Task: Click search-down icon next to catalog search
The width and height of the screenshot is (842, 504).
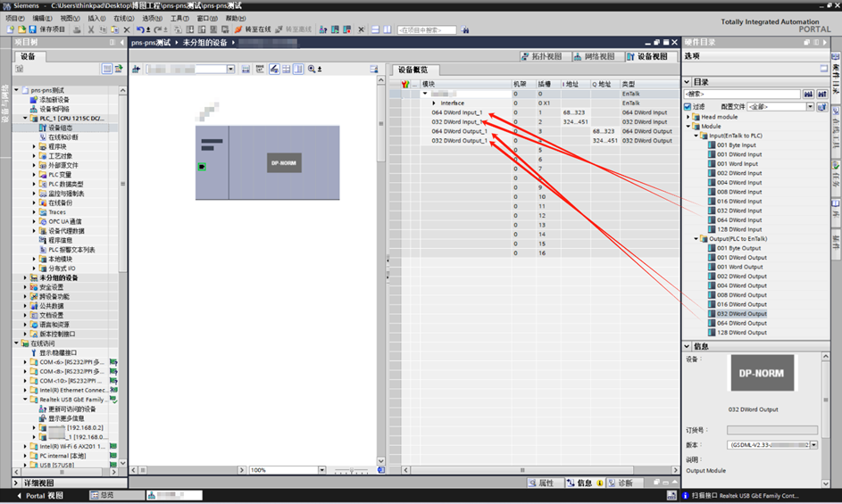Action: pos(808,94)
